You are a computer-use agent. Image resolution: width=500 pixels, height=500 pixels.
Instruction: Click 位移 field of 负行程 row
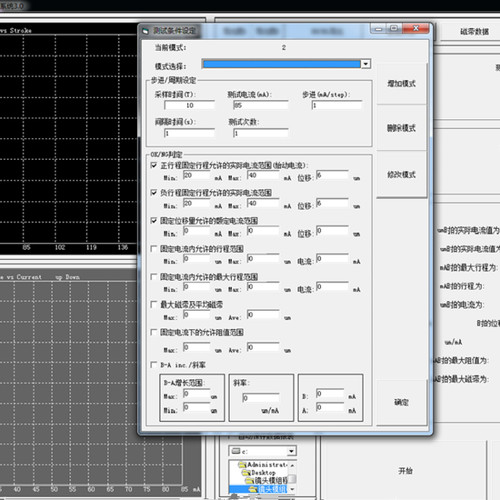point(332,203)
